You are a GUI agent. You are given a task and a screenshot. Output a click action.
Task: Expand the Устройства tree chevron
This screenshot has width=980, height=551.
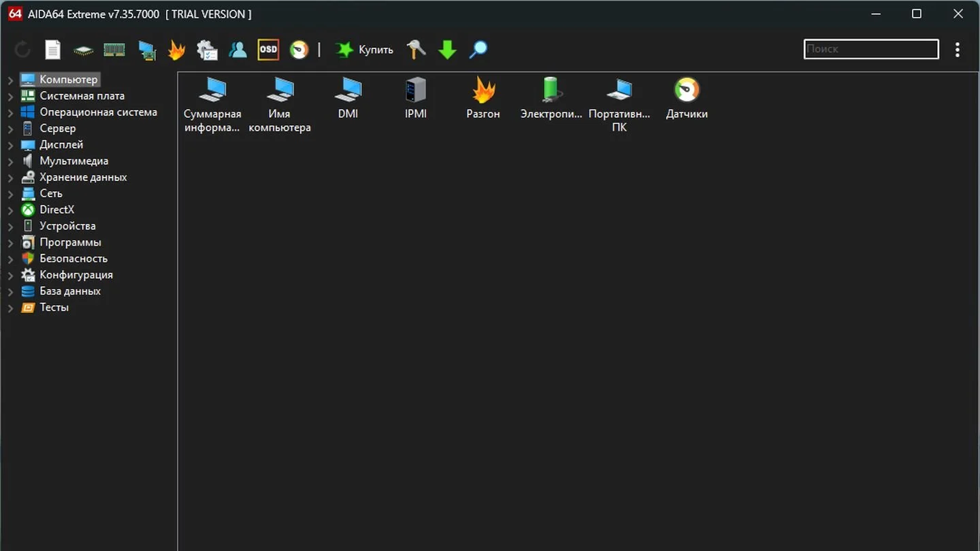click(x=10, y=227)
